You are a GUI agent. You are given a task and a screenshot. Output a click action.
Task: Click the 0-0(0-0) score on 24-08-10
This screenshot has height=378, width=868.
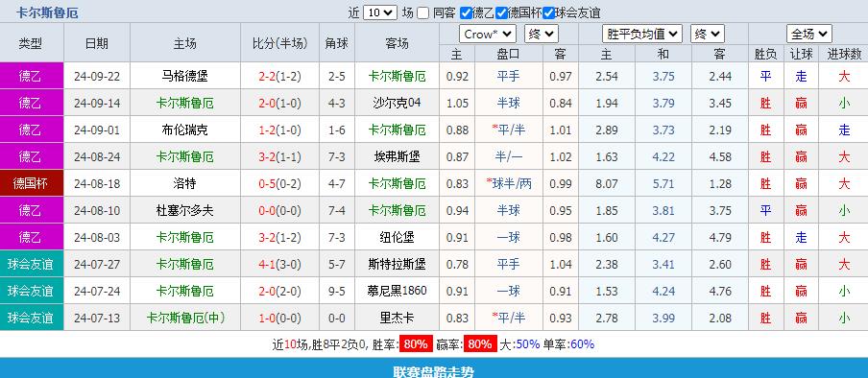pyautogui.click(x=279, y=211)
